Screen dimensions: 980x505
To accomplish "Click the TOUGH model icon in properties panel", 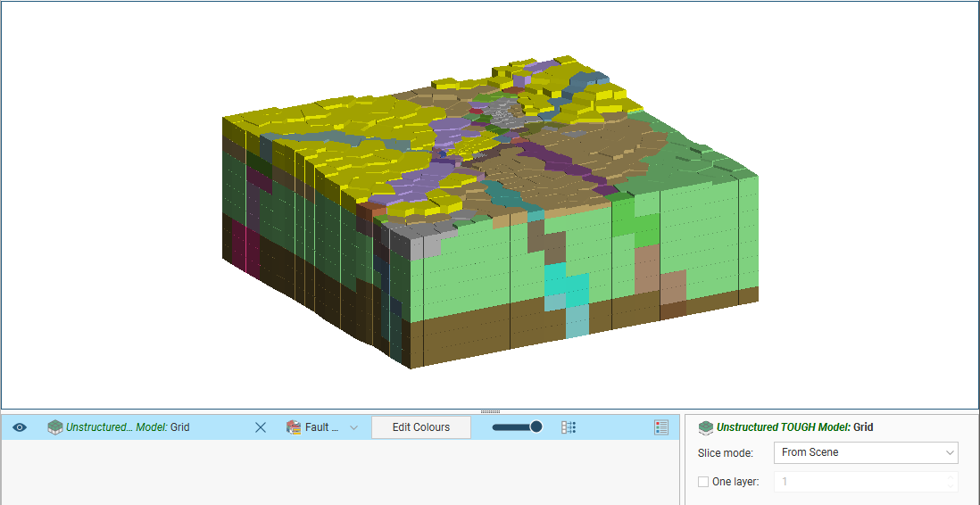I will click(706, 427).
